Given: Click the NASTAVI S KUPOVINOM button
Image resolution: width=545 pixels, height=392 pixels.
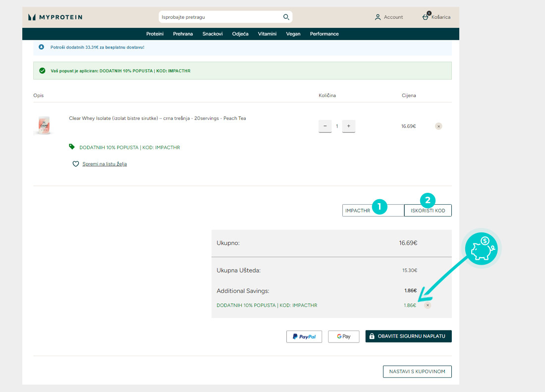Looking at the screenshot, I should tap(417, 372).
